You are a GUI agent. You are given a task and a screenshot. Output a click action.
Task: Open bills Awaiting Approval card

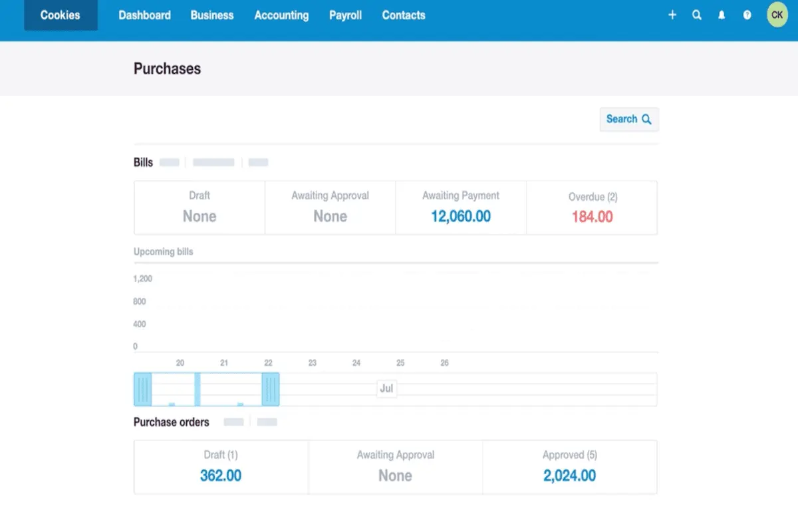[x=330, y=207]
